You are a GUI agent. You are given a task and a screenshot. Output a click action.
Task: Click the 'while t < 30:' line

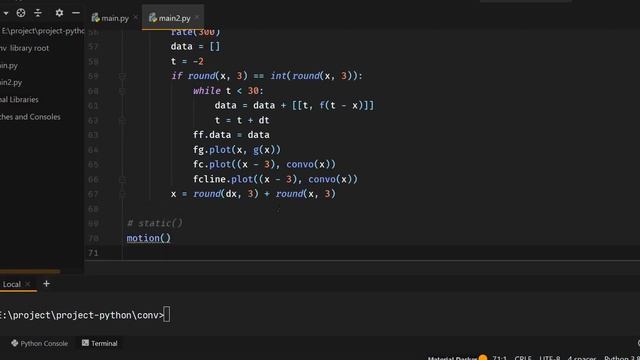click(228, 91)
